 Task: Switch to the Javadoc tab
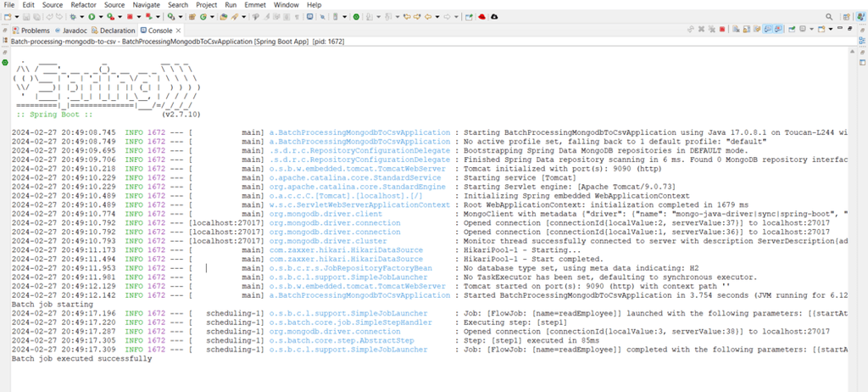[71, 31]
